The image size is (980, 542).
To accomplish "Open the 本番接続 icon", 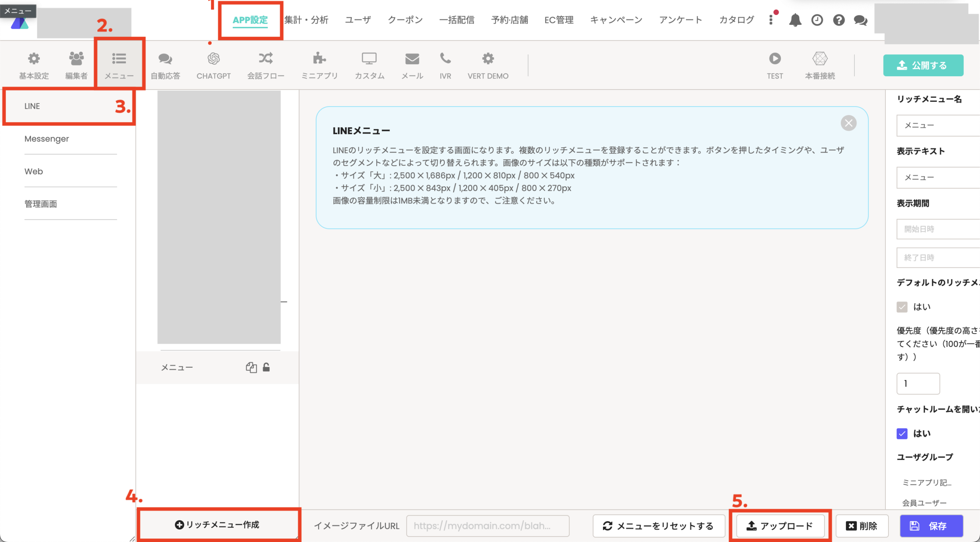I will point(820,58).
